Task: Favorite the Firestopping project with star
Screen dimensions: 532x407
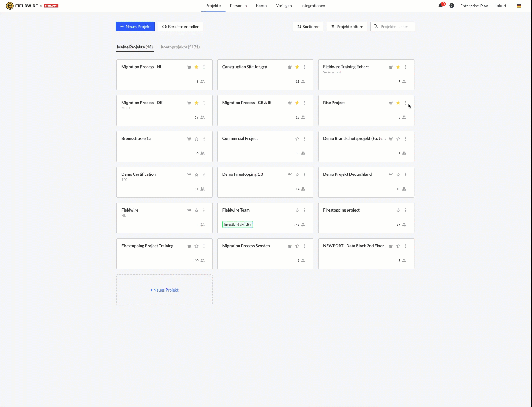Action: click(398, 210)
